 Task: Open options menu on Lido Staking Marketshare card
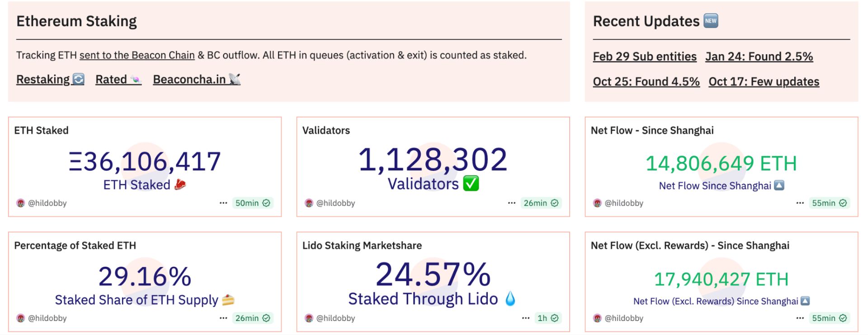pyautogui.click(x=526, y=318)
